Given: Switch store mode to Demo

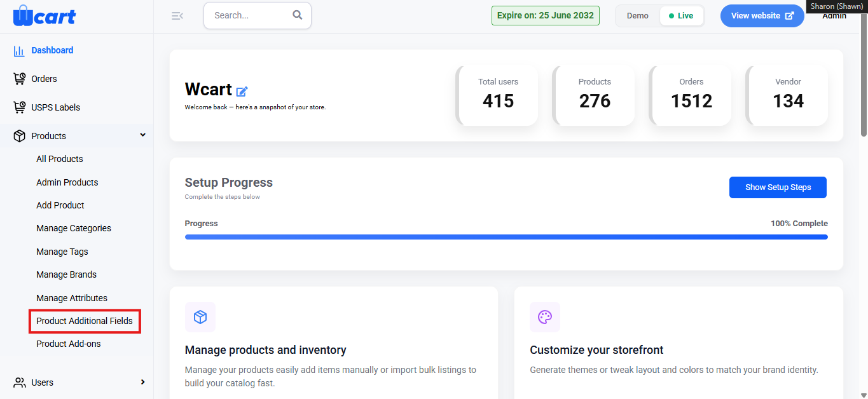Looking at the screenshot, I should tap(638, 16).
